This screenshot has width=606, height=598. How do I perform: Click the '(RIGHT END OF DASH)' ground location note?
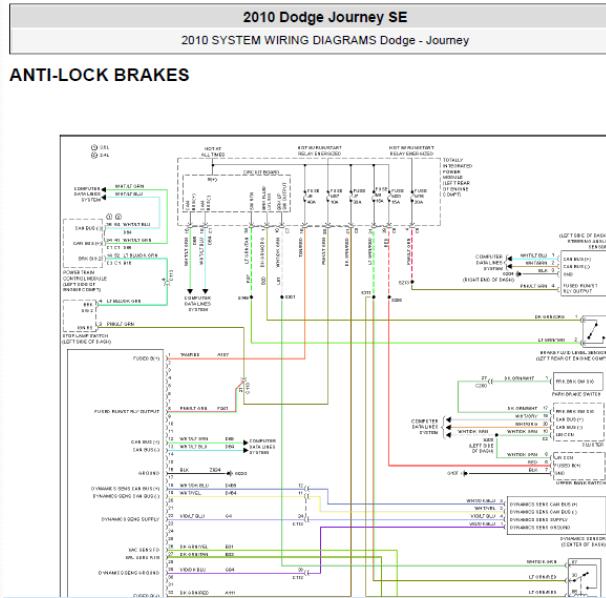click(x=489, y=279)
